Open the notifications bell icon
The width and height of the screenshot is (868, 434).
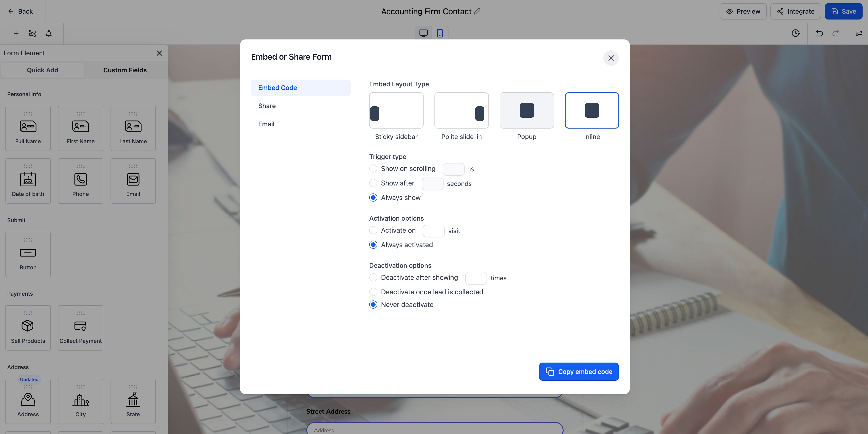point(48,33)
